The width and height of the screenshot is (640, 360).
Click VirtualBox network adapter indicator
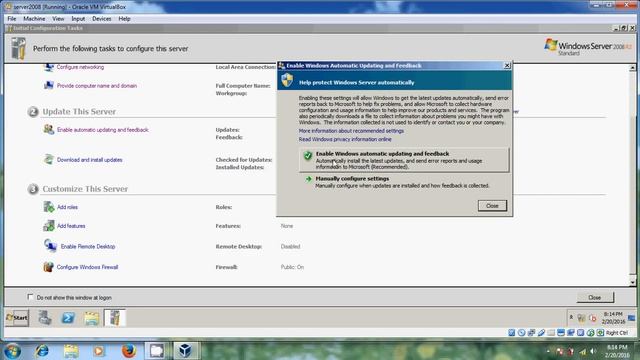click(531, 333)
